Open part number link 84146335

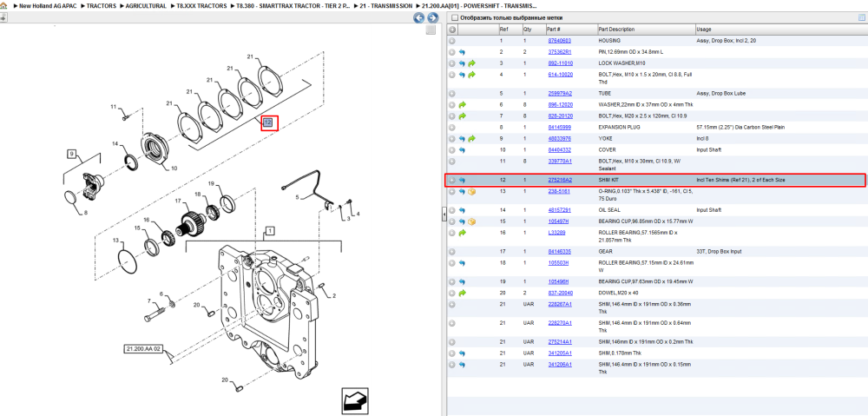click(559, 252)
